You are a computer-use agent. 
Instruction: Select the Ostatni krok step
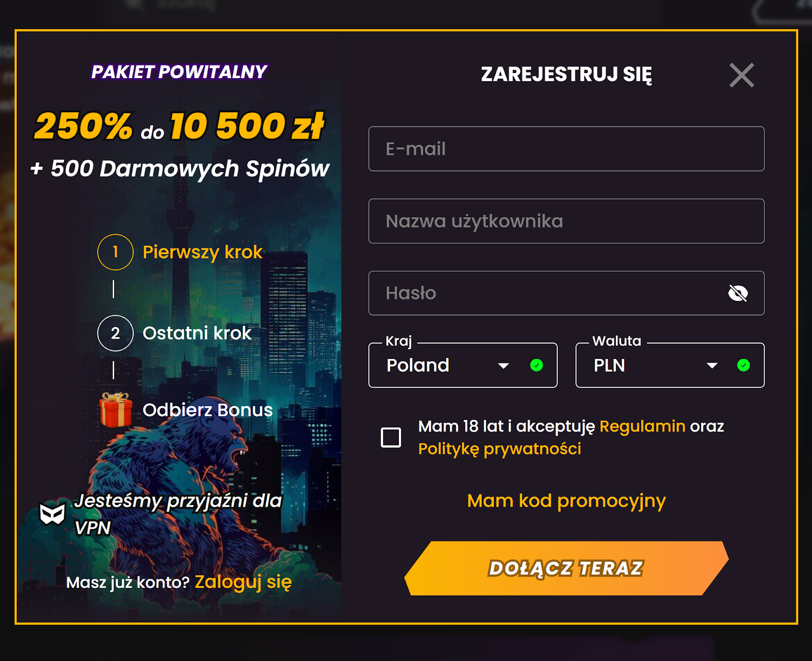(x=197, y=333)
